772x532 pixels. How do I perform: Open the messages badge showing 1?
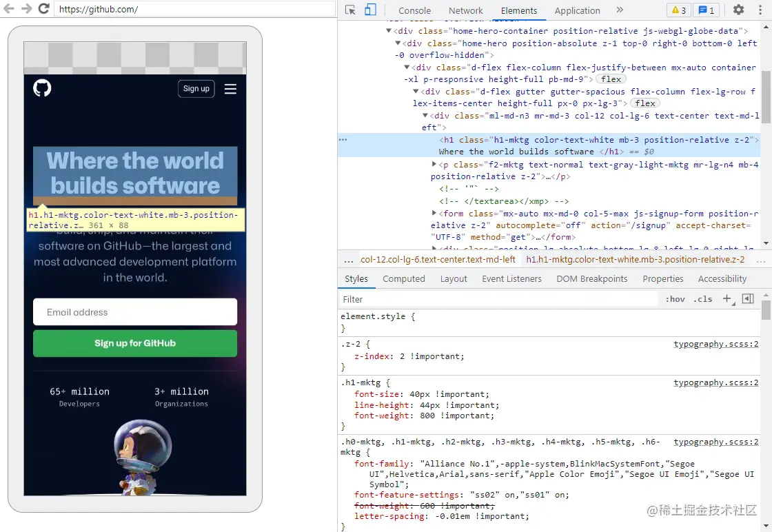[706, 10]
